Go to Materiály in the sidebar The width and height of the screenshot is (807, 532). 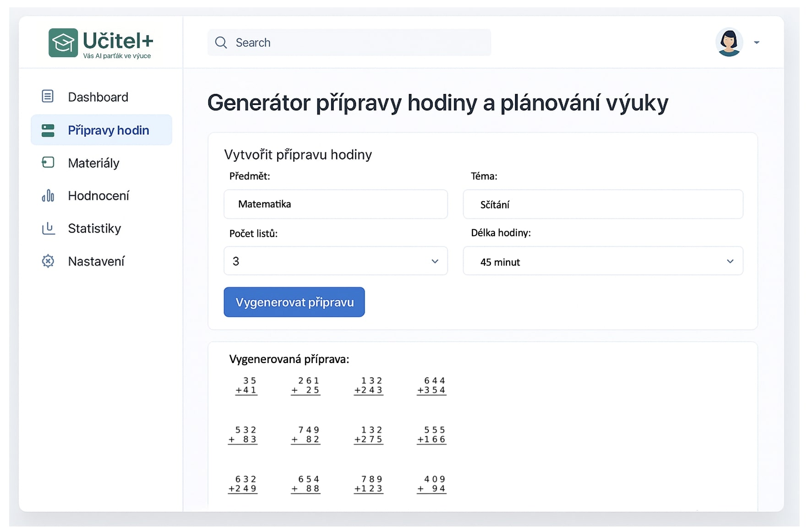coord(93,163)
